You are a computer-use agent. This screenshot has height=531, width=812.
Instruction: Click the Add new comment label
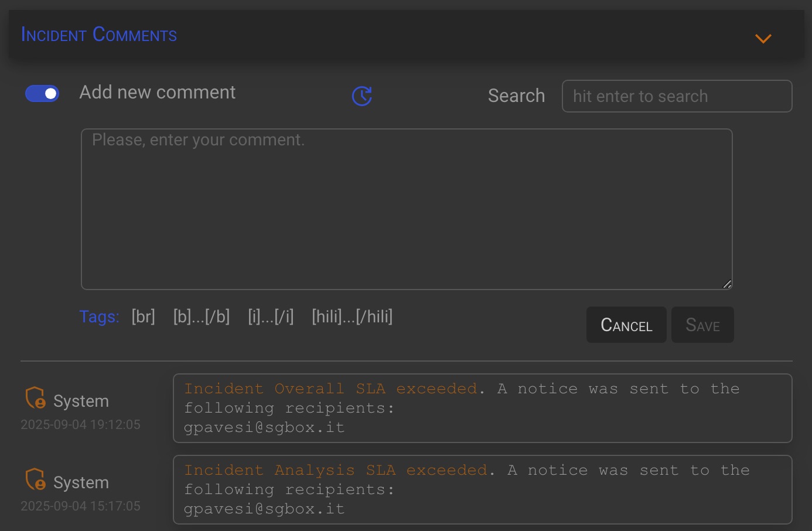(157, 93)
